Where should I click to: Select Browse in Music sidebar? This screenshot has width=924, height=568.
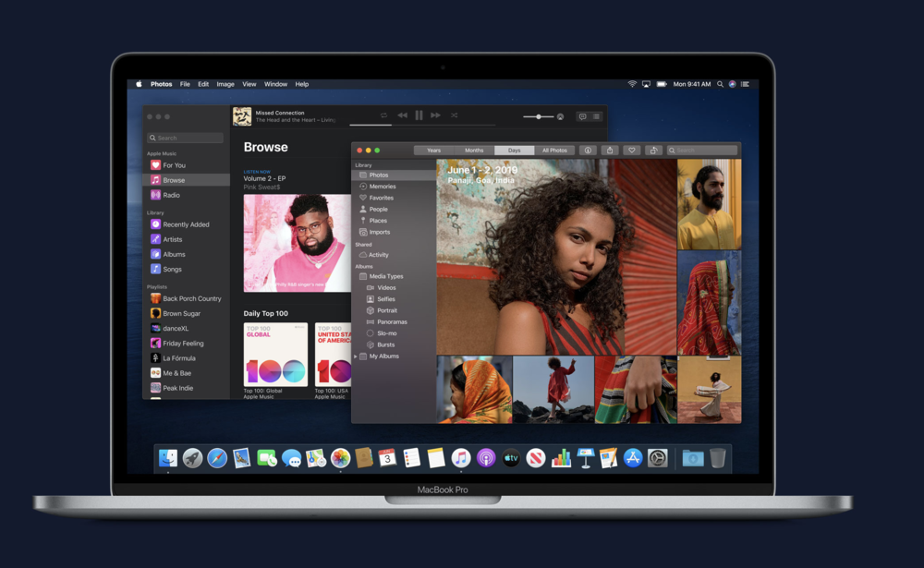187,180
